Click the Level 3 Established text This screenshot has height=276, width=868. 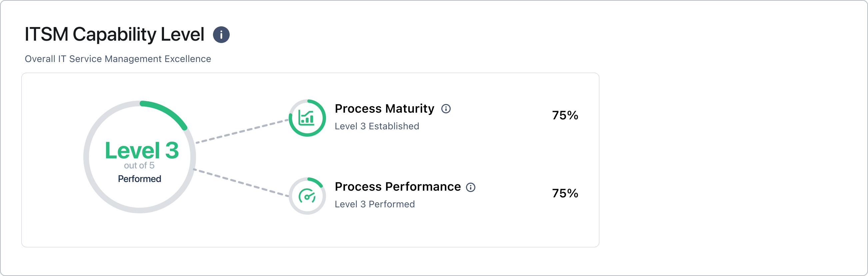(377, 126)
